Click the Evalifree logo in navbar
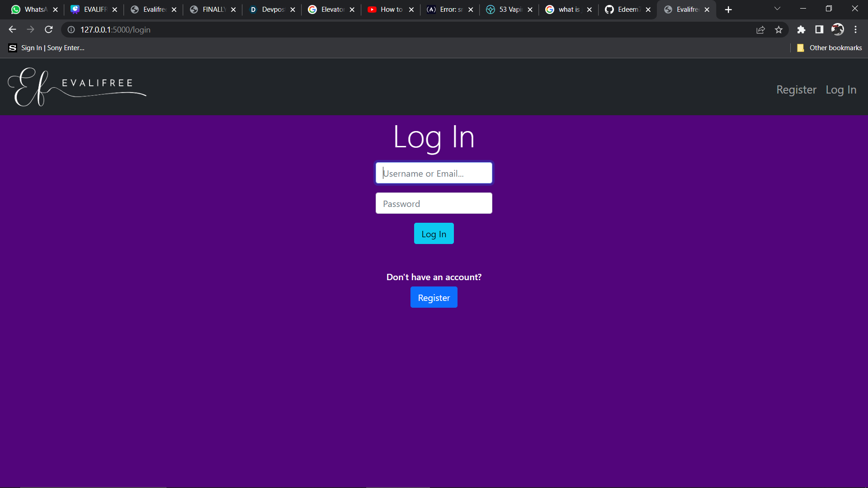Screen dimensions: 868x488 click(x=77, y=87)
